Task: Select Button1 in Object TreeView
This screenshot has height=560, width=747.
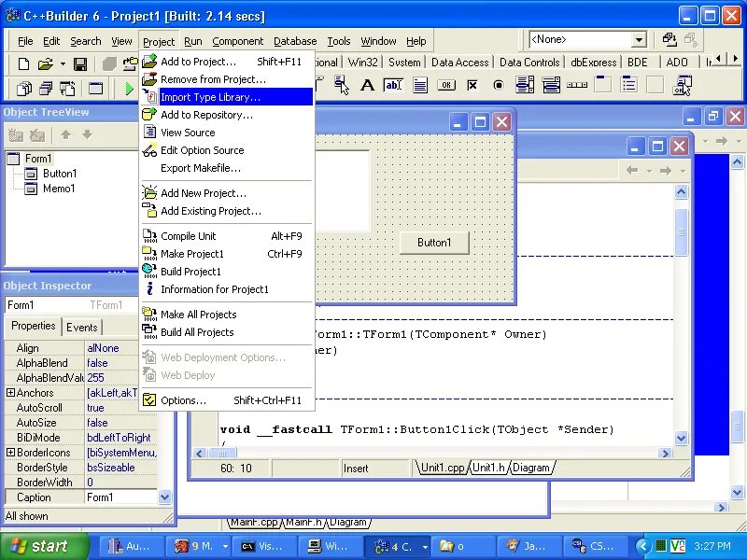Action: tap(59, 174)
